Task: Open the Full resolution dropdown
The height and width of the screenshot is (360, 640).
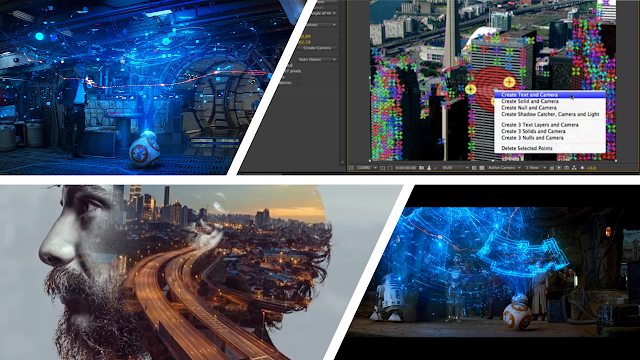Action: 456,168
